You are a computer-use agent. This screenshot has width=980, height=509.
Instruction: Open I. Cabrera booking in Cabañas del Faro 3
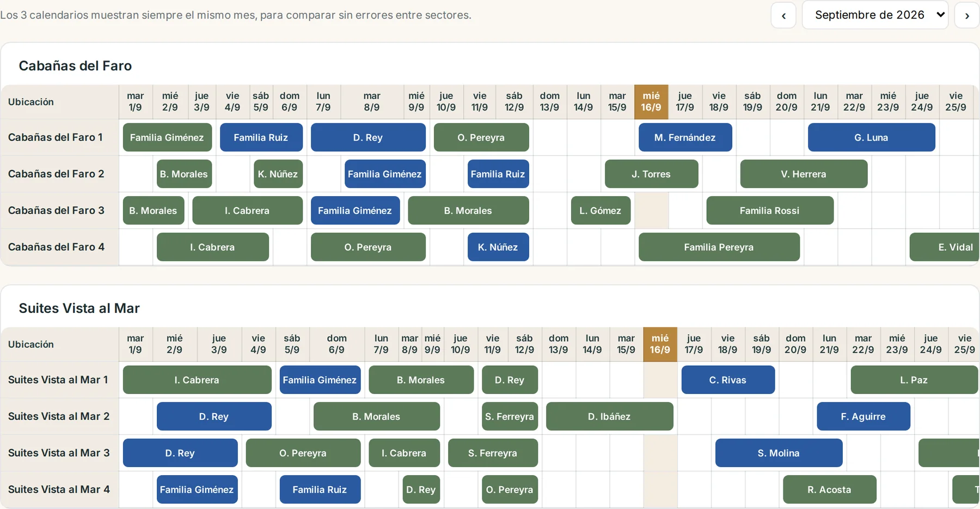click(x=247, y=210)
